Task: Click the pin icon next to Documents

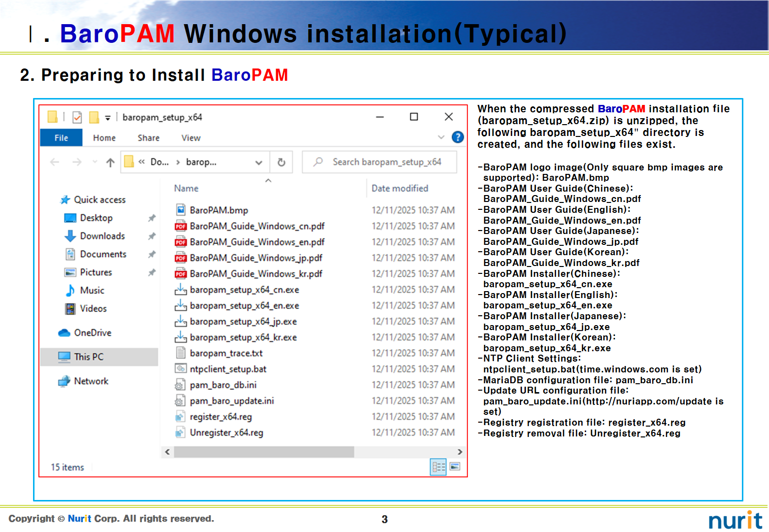Action: point(152,254)
